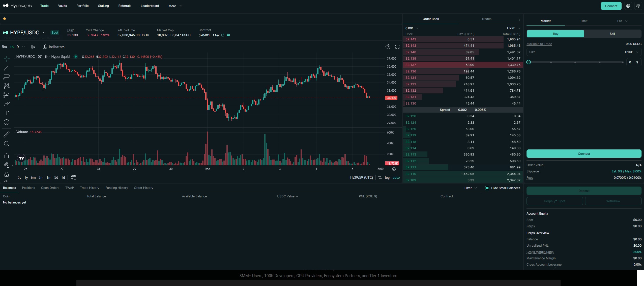Image resolution: width=644 pixels, height=286 pixels.
Task: Activate the chart measure ruler tool
Action: click(7, 135)
